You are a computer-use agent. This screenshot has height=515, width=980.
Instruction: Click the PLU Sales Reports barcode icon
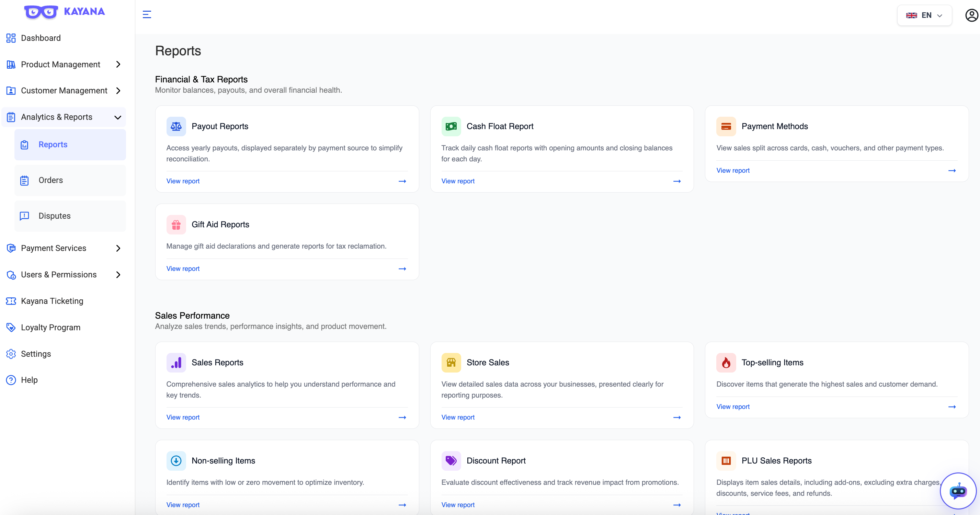[726, 461]
